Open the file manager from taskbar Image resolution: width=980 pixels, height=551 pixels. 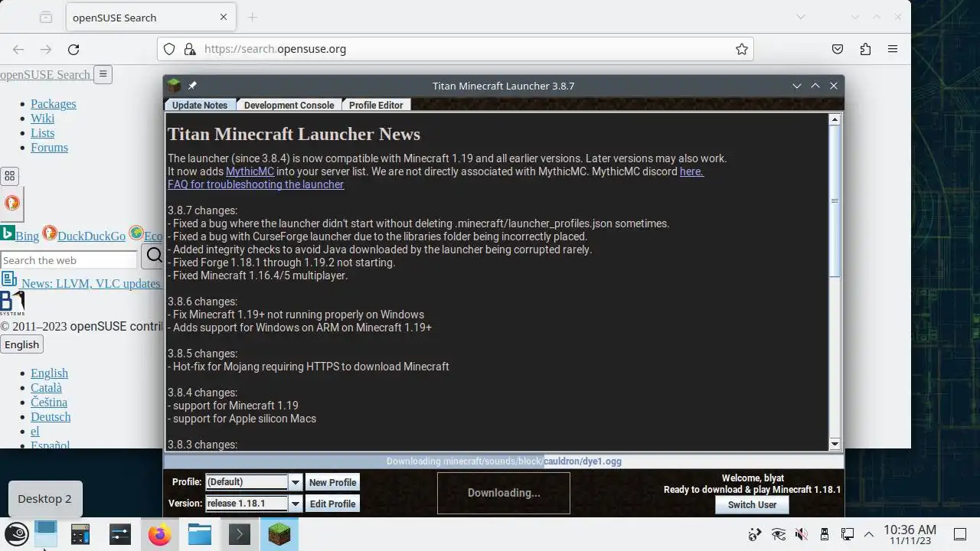click(x=200, y=533)
